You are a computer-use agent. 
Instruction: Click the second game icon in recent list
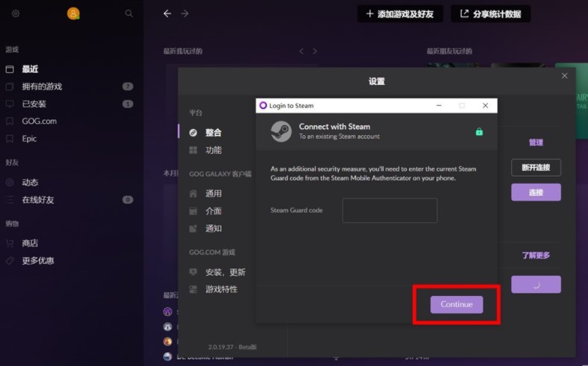(x=168, y=326)
